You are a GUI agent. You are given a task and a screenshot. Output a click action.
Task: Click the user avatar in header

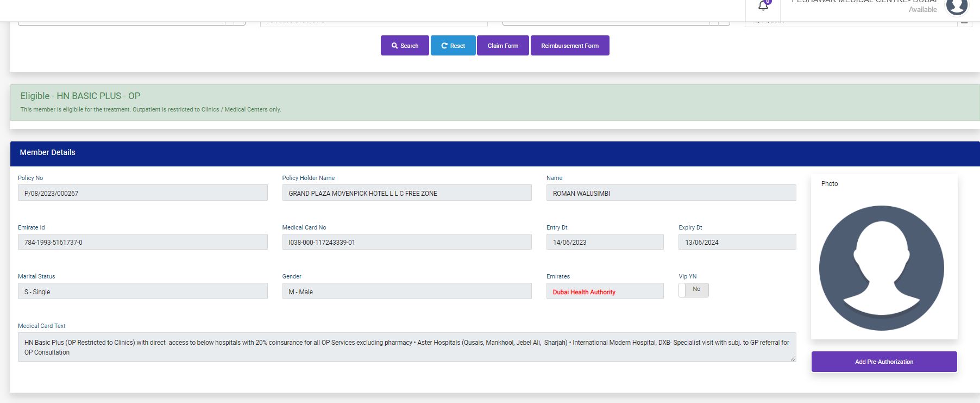pos(957,6)
